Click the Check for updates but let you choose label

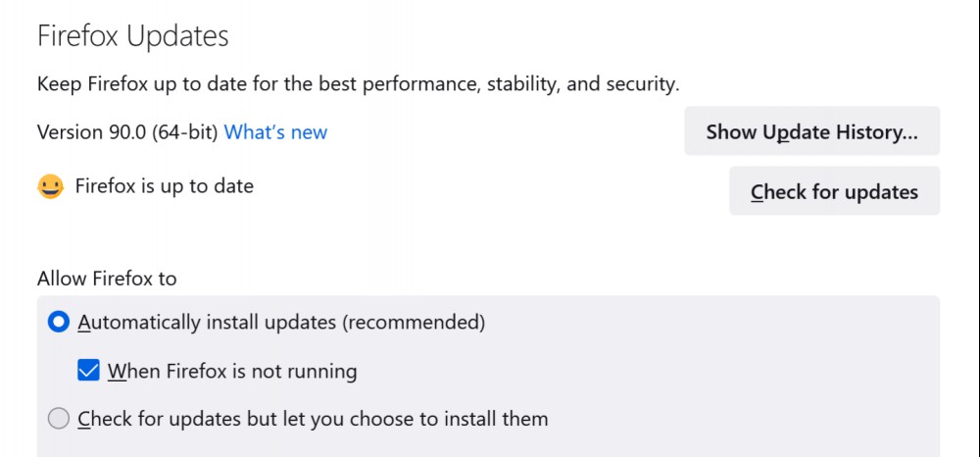click(313, 419)
